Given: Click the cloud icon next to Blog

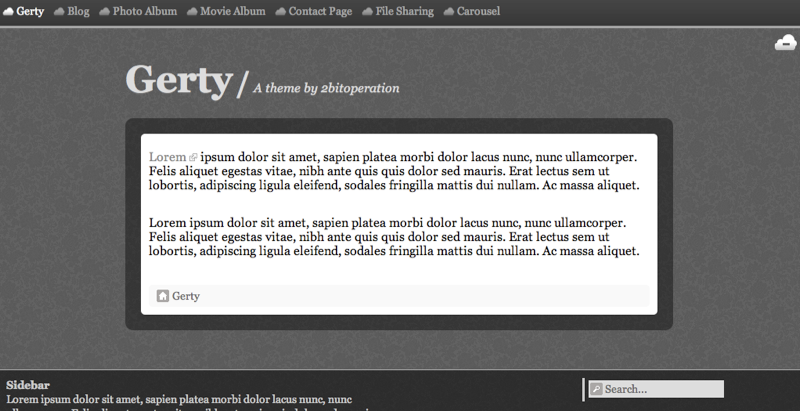Looking at the screenshot, I should coord(59,12).
